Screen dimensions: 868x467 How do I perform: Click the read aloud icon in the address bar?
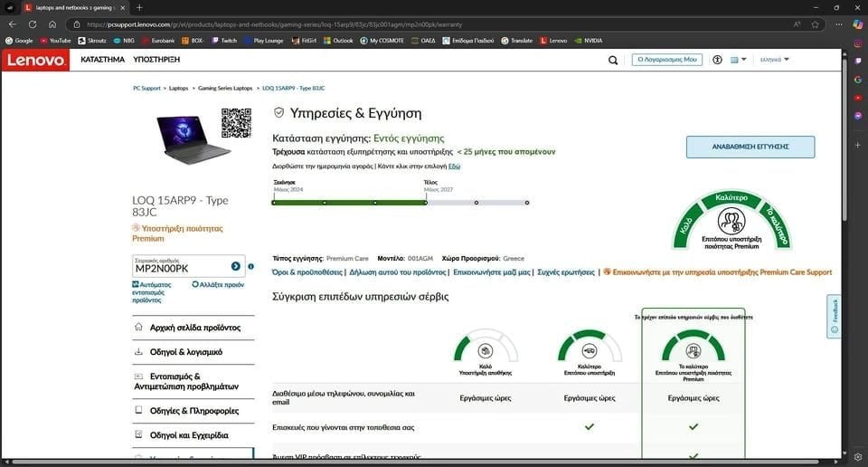pyautogui.click(x=797, y=24)
